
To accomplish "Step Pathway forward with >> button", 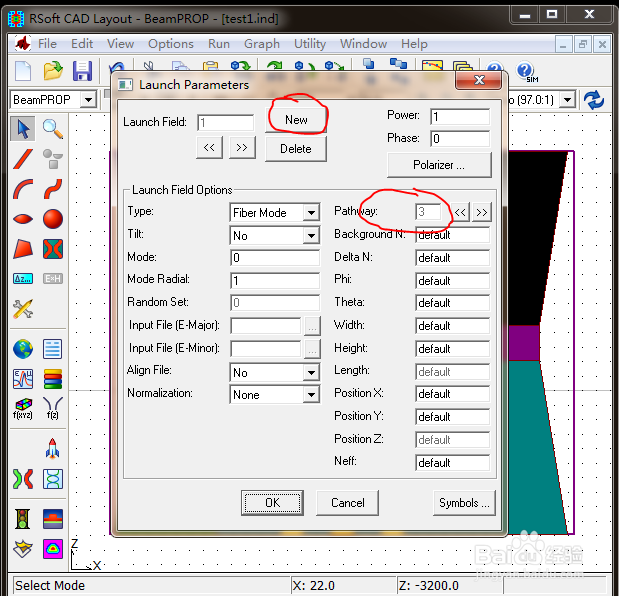I will pos(482,212).
